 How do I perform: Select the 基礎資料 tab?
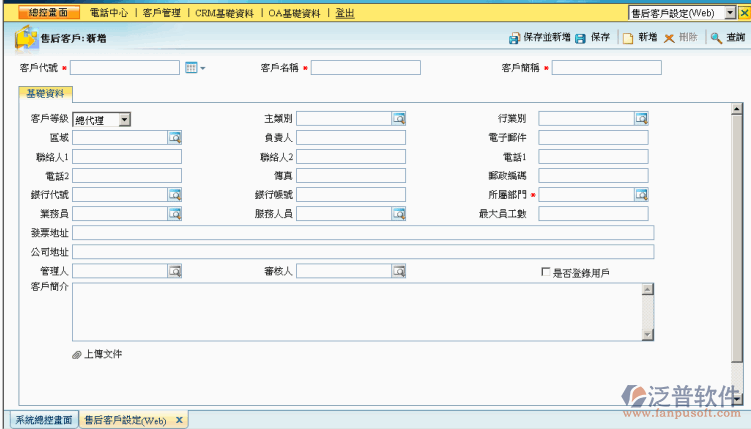(46, 94)
